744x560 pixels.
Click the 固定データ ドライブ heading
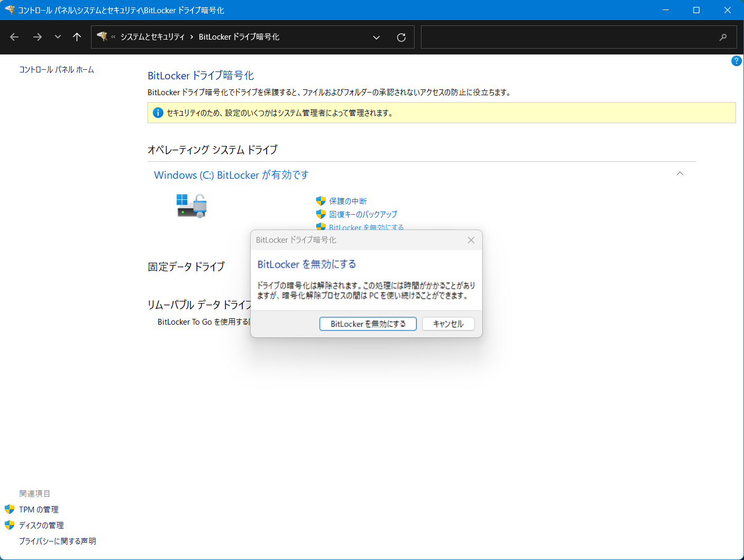coord(186,267)
